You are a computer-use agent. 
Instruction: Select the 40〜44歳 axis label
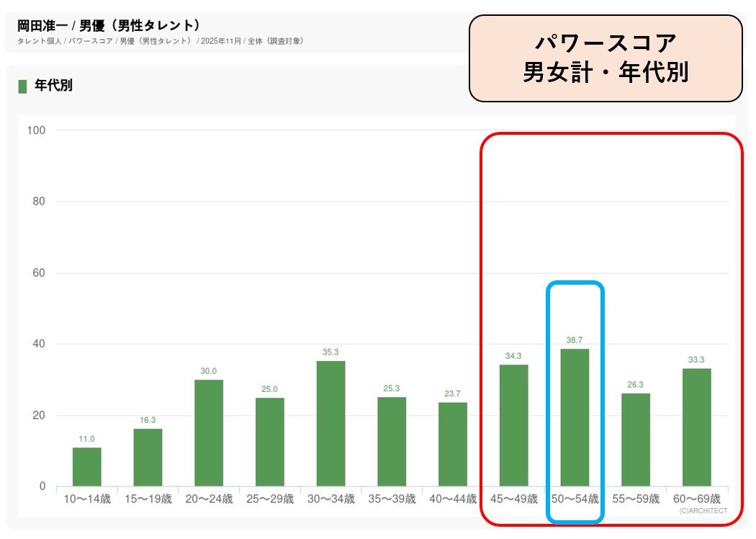[x=453, y=499]
